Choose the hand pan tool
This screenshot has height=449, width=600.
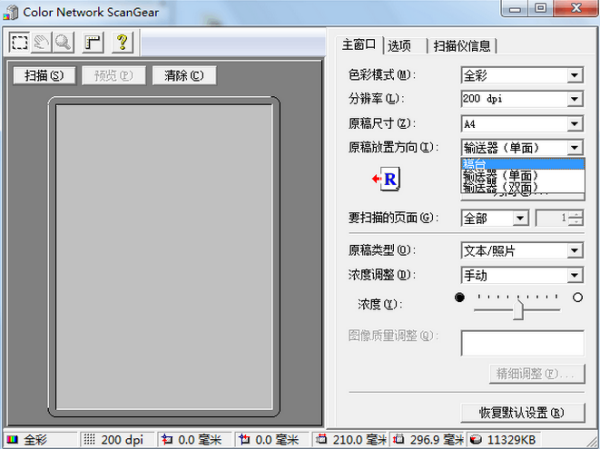coord(41,42)
